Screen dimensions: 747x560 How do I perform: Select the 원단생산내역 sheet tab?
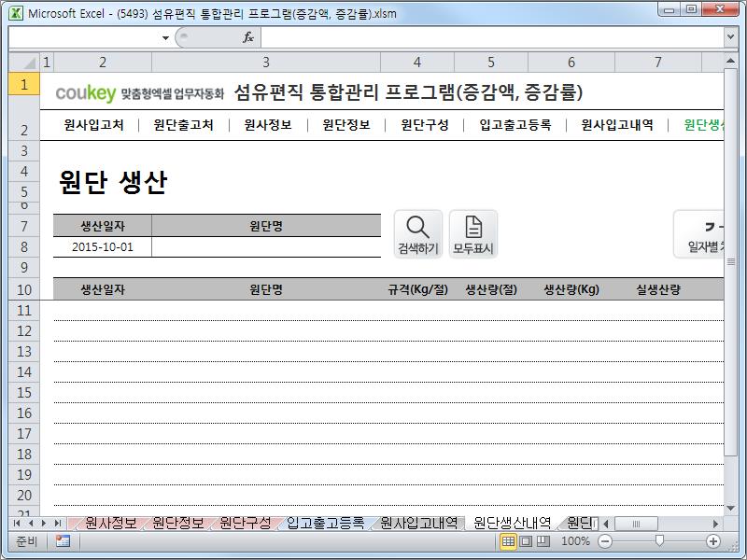tap(512, 523)
